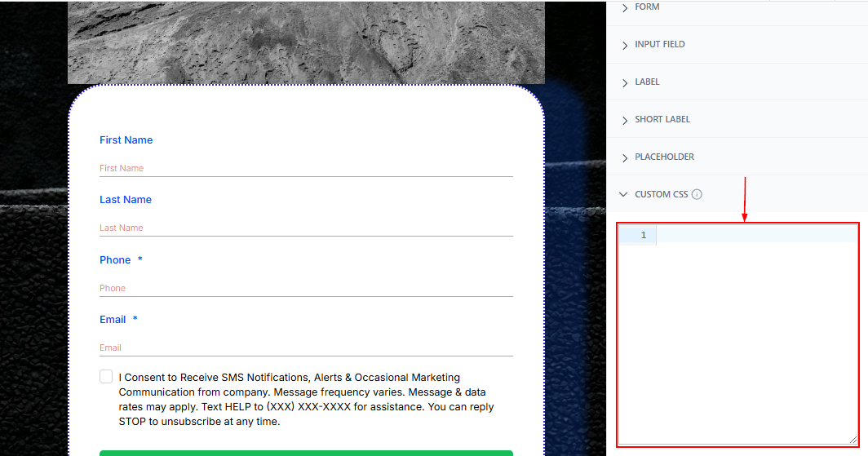The width and height of the screenshot is (868, 456).
Task: Click the Phone input field
Action: tap(306, 288)
